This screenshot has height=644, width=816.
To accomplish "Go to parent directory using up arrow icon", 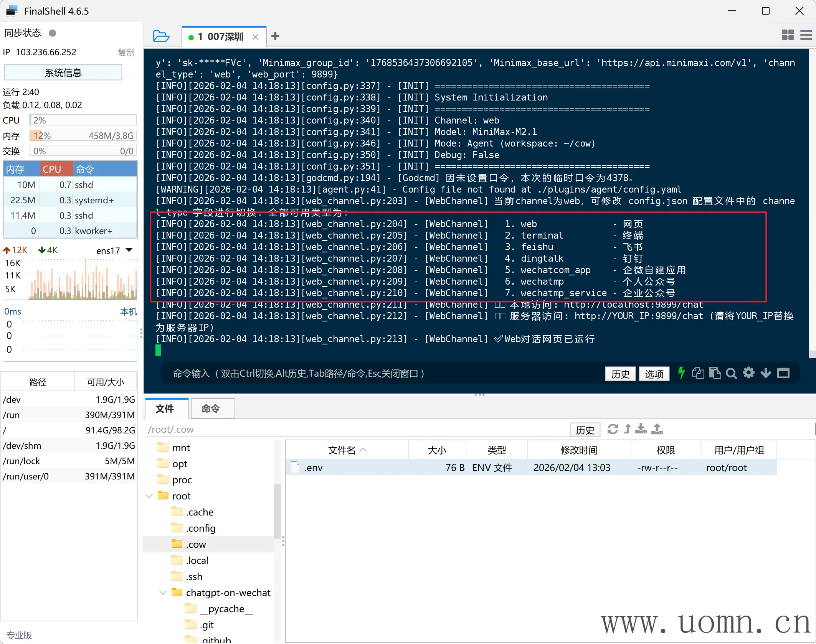I will click(627, 429).
